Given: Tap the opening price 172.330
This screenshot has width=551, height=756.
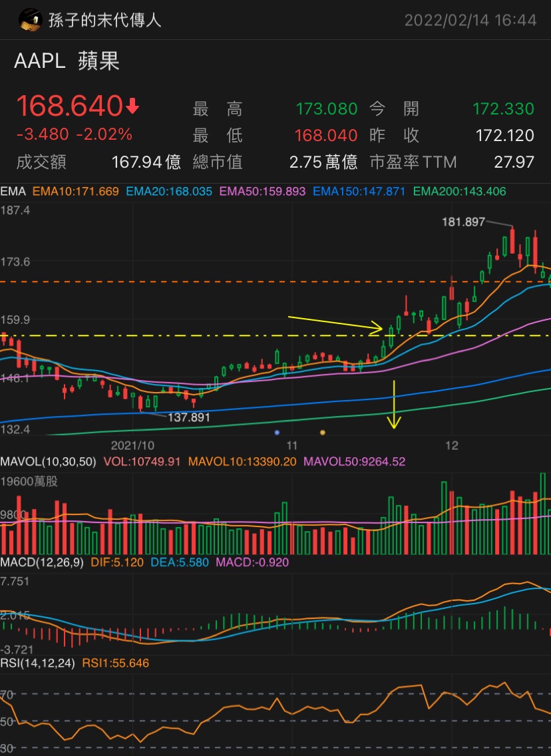Looking at the screenshot, I should point(503,108).
